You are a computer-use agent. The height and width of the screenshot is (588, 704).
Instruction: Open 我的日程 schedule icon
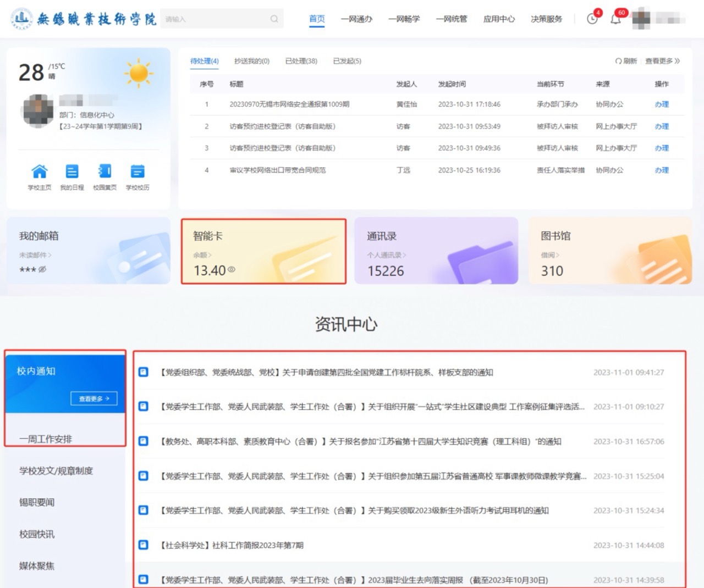72,171
